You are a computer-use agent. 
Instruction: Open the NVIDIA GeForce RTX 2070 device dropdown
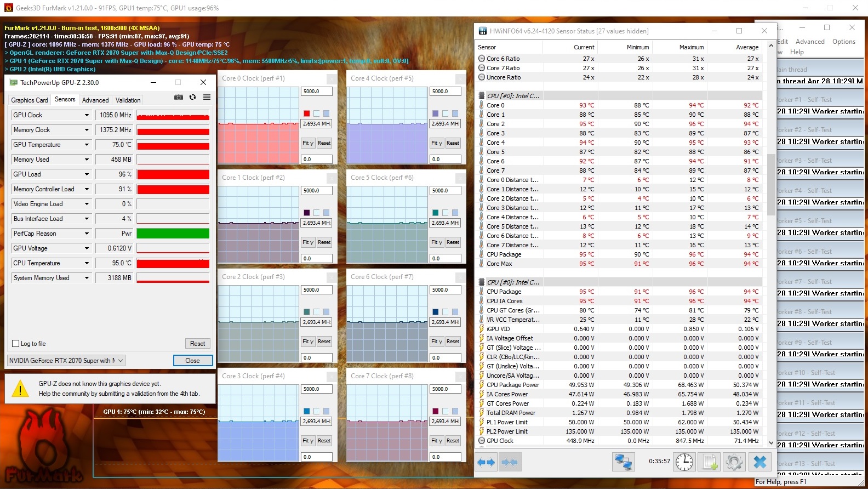[66, 361]
